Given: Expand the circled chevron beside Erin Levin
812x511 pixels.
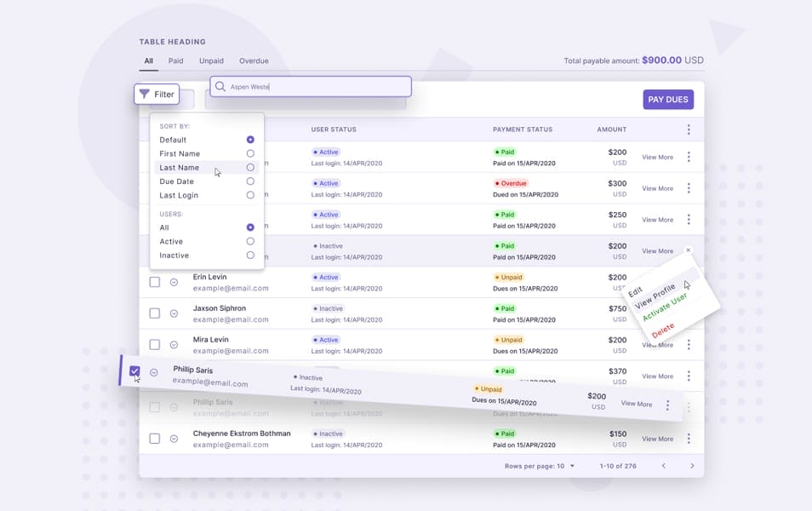Looking at the screenshot, I should tap(174, 282).
